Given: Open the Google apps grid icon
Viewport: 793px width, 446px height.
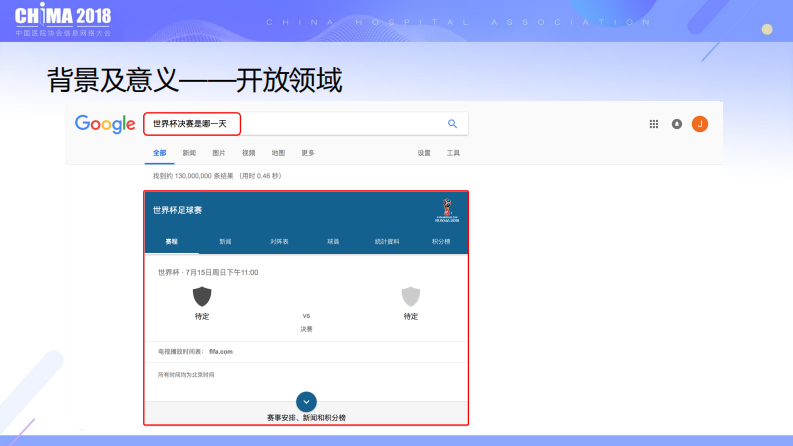Looking at the screenshot, I should coord(654,124).
